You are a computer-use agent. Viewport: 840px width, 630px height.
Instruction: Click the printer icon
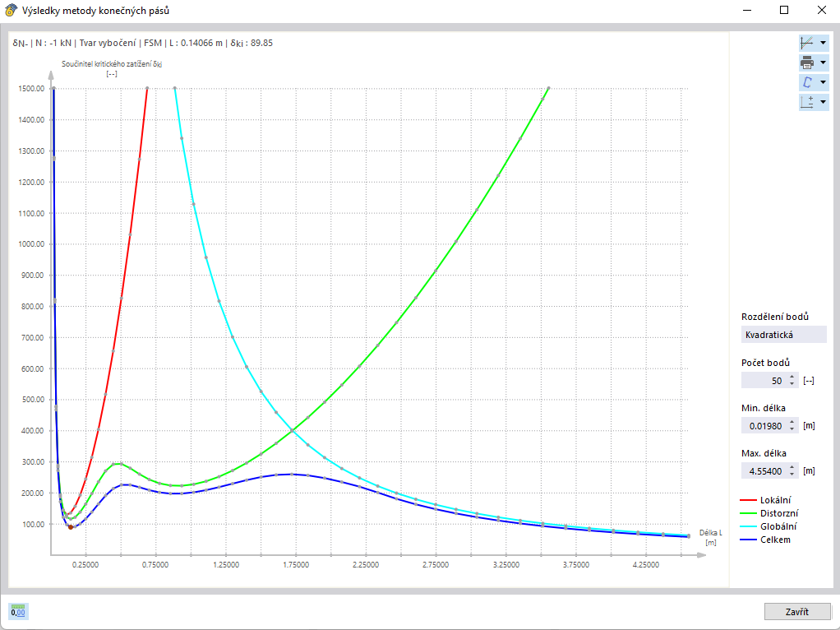click(x=807, y=63)
